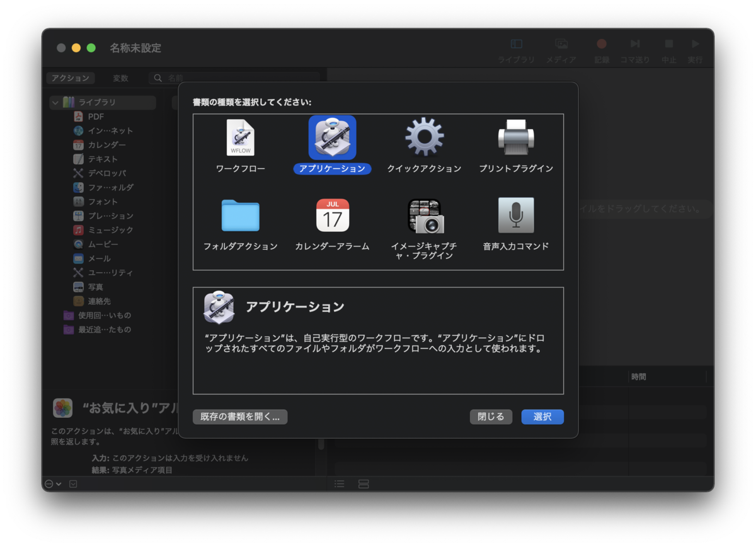Click the ライブラリ toolbar icon

(517, 44)
